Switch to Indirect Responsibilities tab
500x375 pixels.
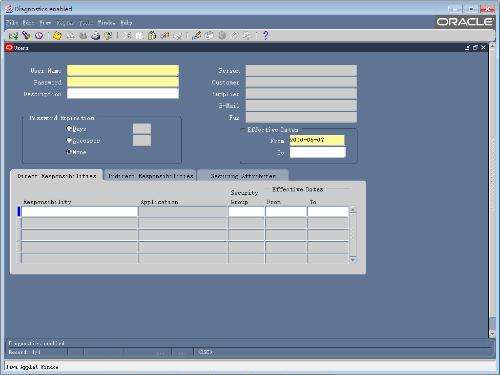(150, 176)
